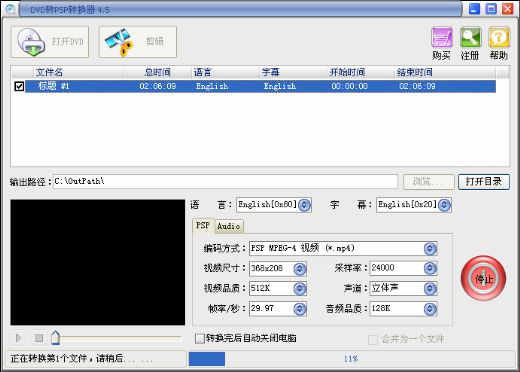The height and width of the screenshot is (372, 520).
Task: Click the preview seek slider handle
Action: pyautogui.click(x=55, y=338)
